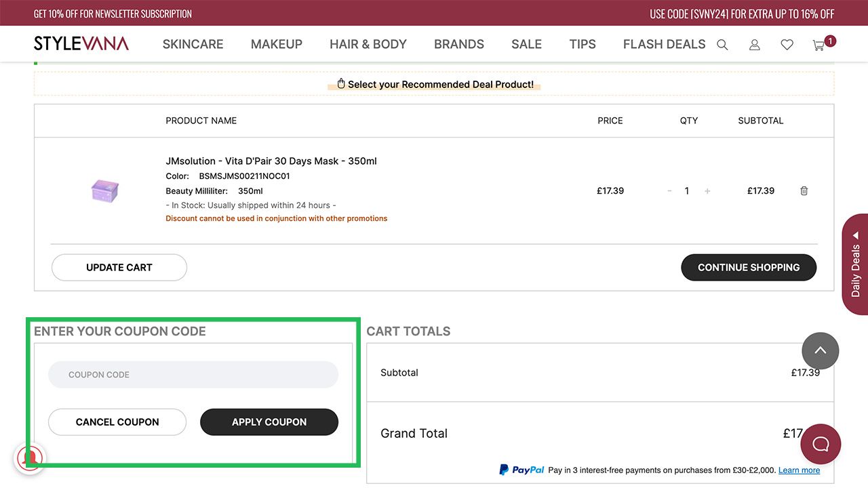Click the UPDATE CART button

point(119,268)
